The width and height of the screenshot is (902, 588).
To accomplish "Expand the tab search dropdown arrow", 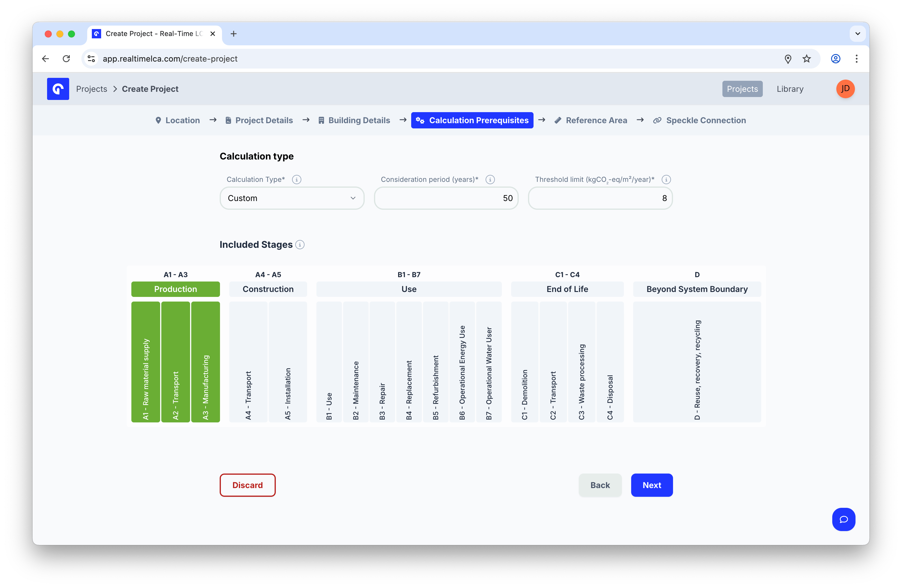I will (x=858, y=34).
